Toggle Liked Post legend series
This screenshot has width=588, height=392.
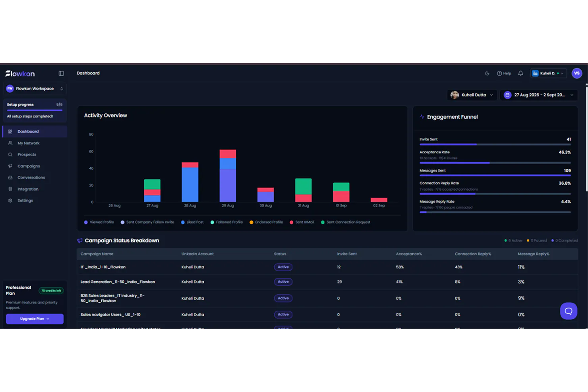tap(192, 222)
